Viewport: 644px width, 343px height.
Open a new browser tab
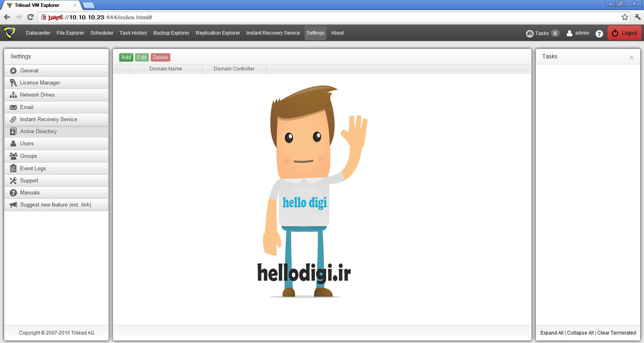coord(88,5)
